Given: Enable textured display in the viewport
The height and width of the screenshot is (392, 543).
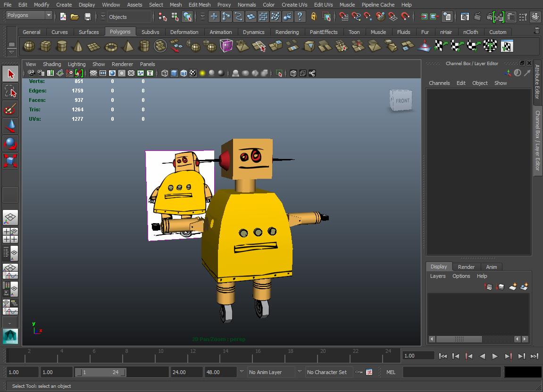Looking at the screenshot, I should [x=192, y=73].
